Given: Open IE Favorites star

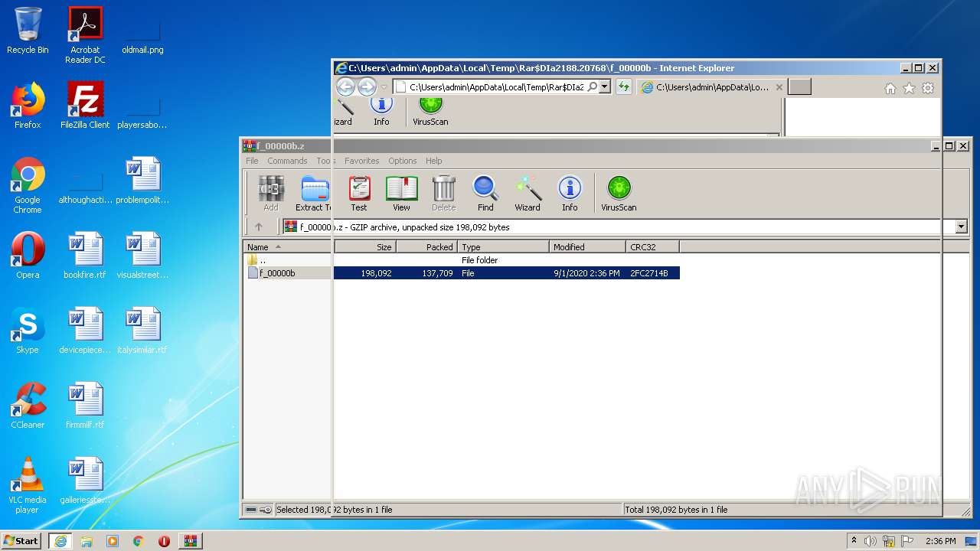Looking at the screenshot, I should click(x=909, y=88).
